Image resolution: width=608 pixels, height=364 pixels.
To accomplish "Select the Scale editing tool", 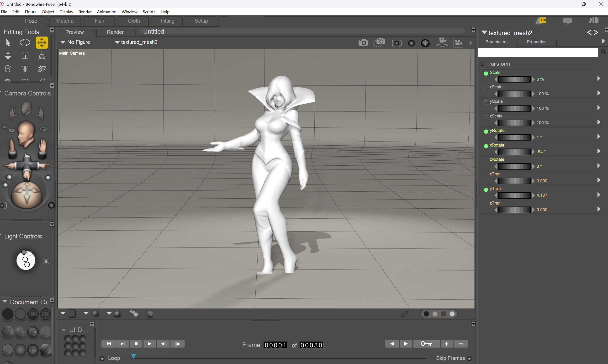I will (25, 56).
